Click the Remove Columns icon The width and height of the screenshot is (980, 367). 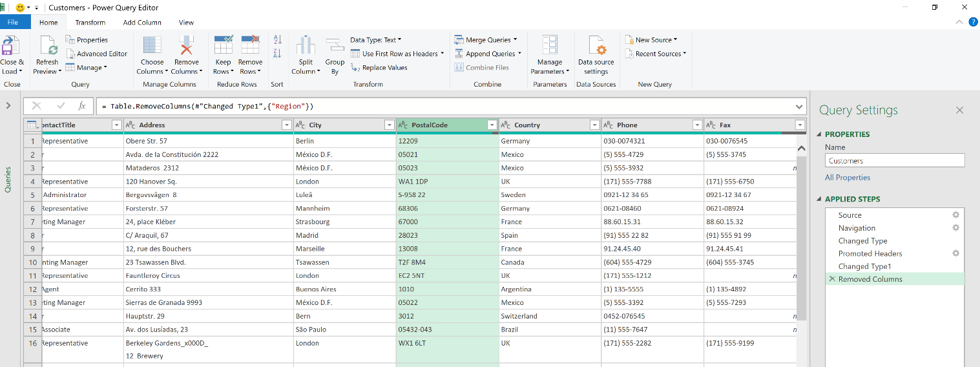pyautogui.click(x=186, y=46)
